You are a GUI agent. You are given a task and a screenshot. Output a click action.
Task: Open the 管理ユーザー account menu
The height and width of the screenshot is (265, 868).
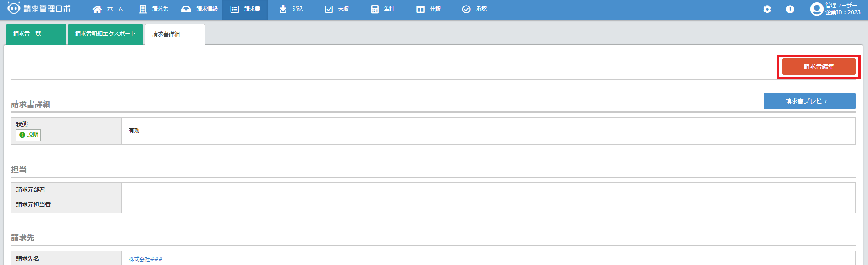835,9
